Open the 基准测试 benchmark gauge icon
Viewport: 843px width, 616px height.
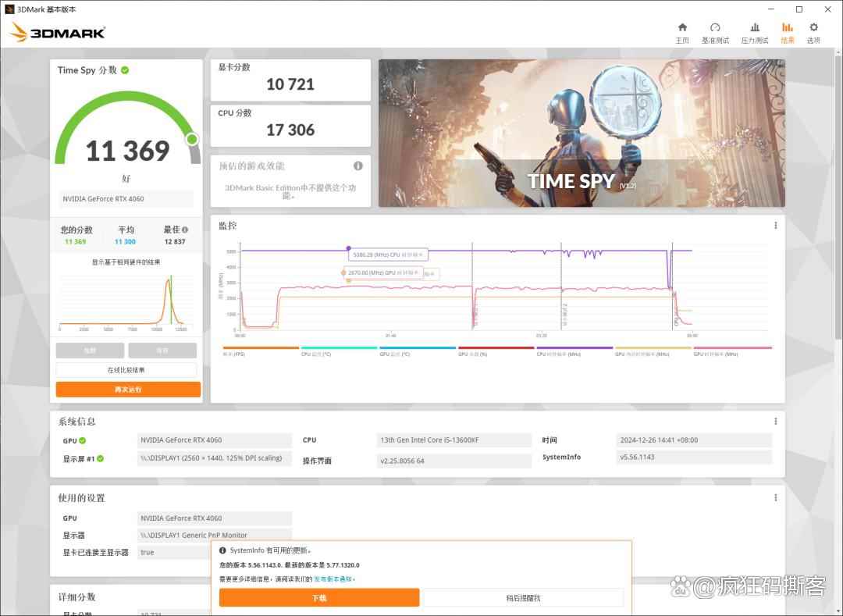tap(715, 32)
